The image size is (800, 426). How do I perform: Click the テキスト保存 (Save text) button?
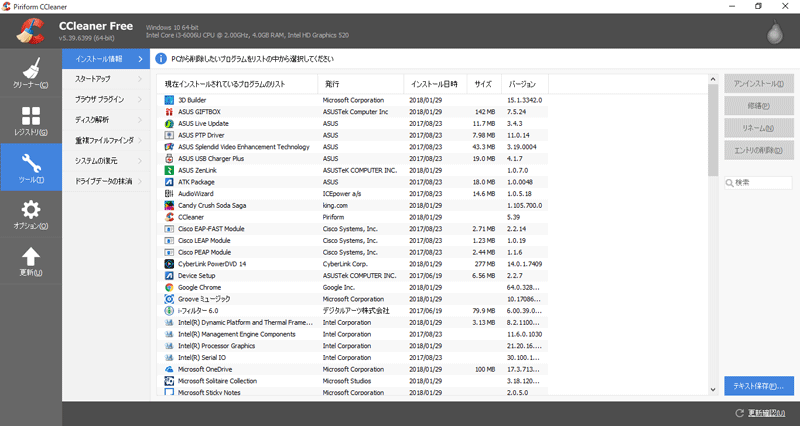(759, 386)
